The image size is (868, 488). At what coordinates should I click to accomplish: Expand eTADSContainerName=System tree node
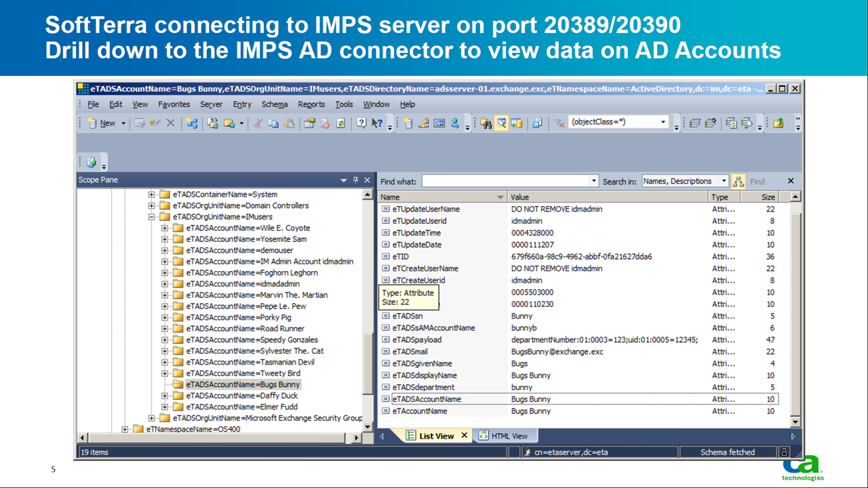pos(151,195)
